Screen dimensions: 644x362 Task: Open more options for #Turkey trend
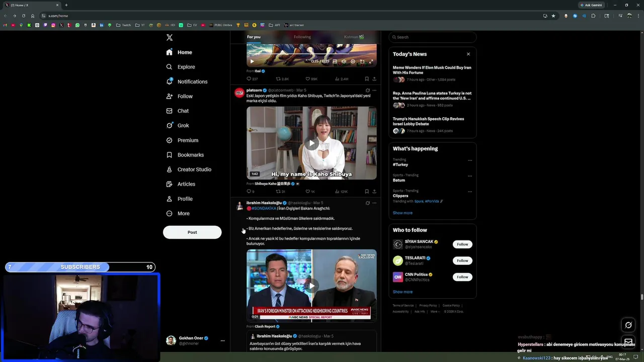[470, 160]
